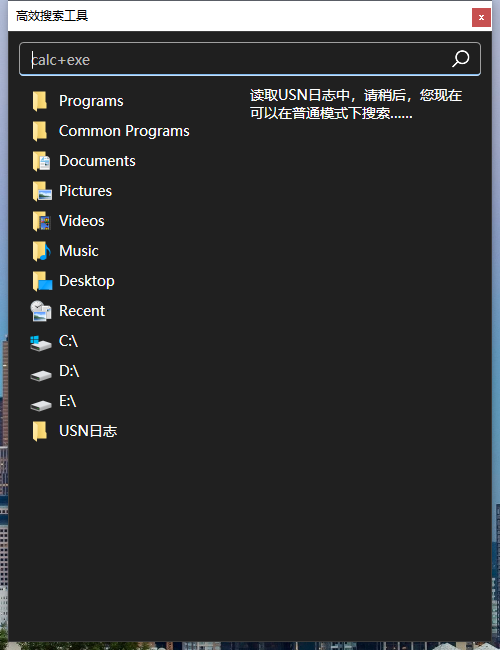Click the Programs folder icon
The image size is (500, 650).
coord(40,101)
